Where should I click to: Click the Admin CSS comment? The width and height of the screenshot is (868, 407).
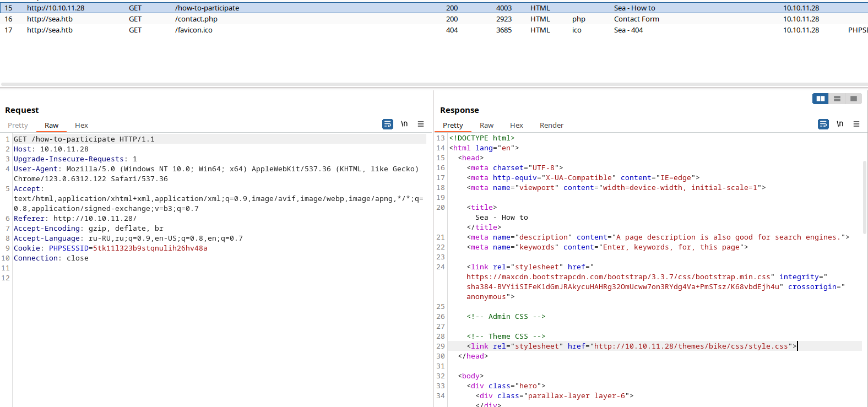click(x=506, y=317)
